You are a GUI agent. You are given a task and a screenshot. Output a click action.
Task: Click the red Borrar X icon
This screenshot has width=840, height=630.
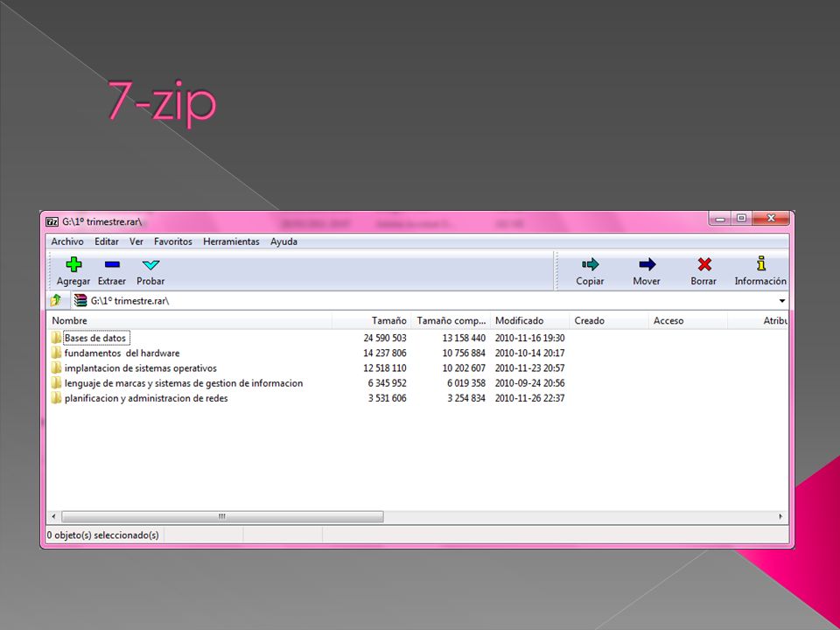pos(704,264)
